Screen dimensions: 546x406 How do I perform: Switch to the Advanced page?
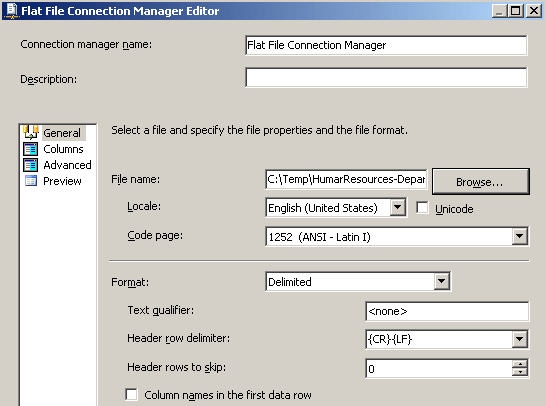point(67,165)
